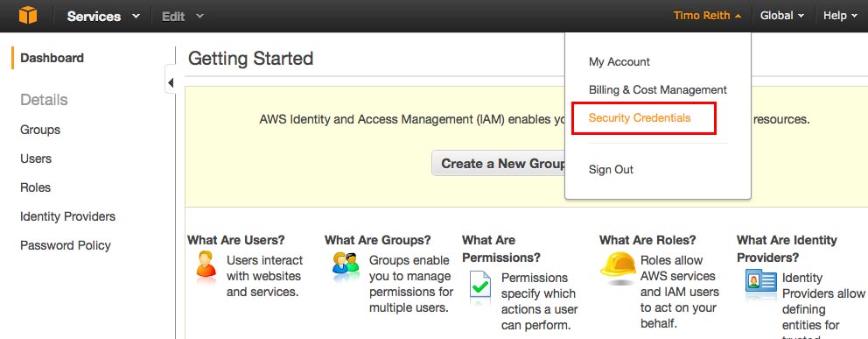Click the What Are Users? heading
The image size is (868, 339).
(236, 240)
